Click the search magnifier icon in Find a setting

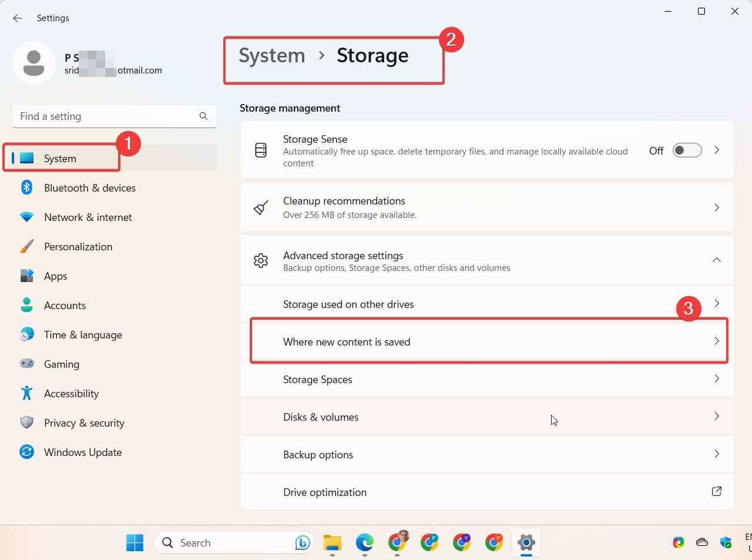tap(203, 116)
